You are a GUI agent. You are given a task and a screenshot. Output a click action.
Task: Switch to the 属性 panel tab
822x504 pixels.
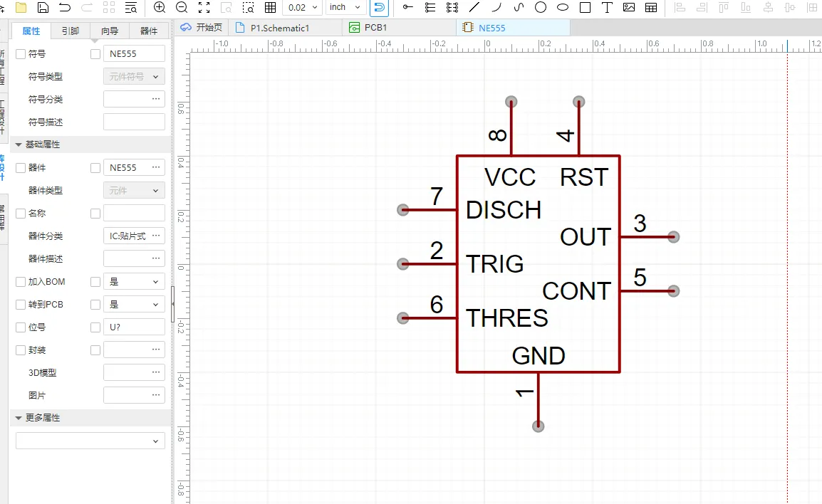[31, 31]
